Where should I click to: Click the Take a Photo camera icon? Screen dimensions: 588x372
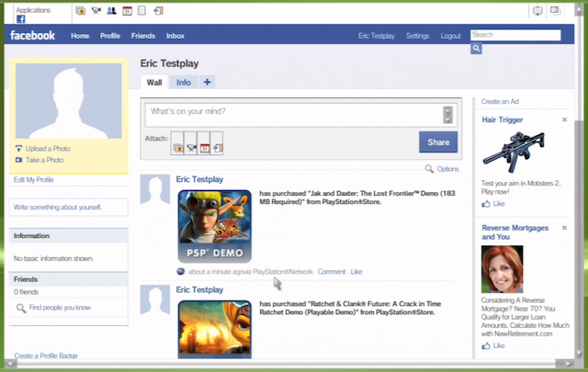tap(18, 160)
